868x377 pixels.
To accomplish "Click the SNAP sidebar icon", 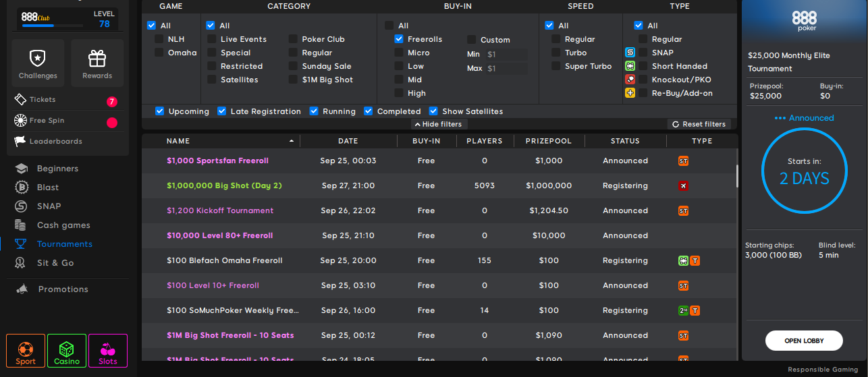I will pyautogui.click(x=22, y=206).
